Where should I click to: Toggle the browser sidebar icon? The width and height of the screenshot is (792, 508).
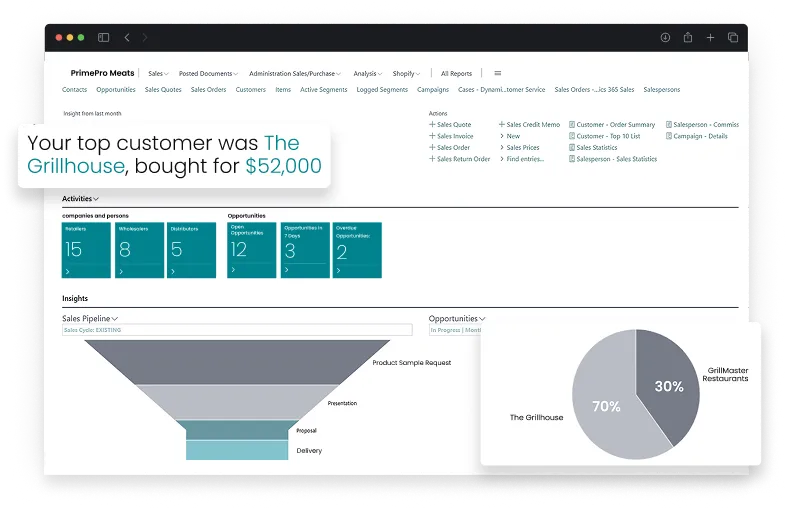coord(104,37)
